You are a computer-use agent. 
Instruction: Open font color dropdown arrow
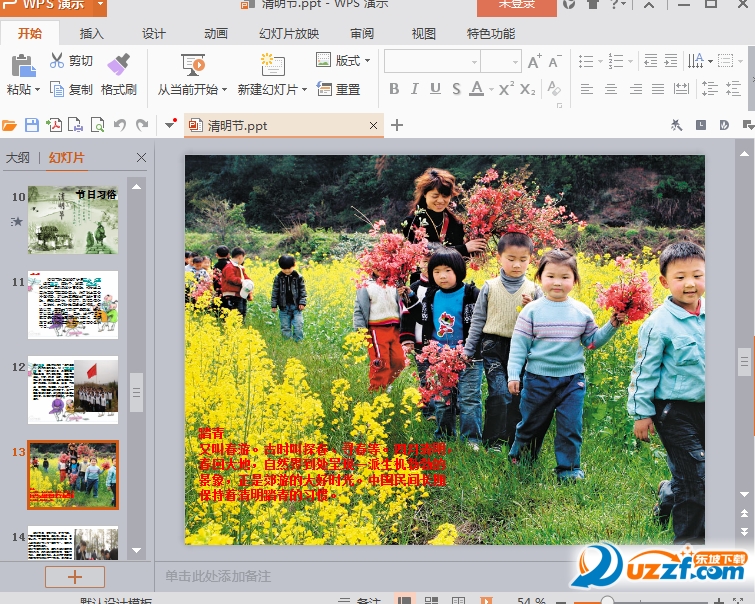point(491,90)
